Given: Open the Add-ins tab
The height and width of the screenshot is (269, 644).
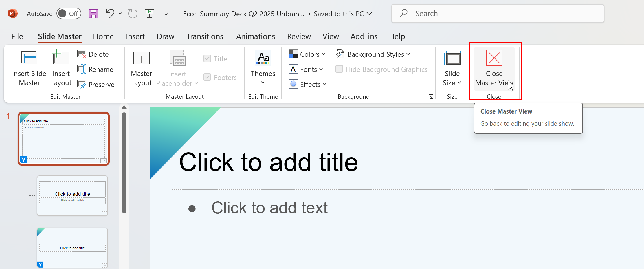Looking at the screenshot, I should (364, 36).
